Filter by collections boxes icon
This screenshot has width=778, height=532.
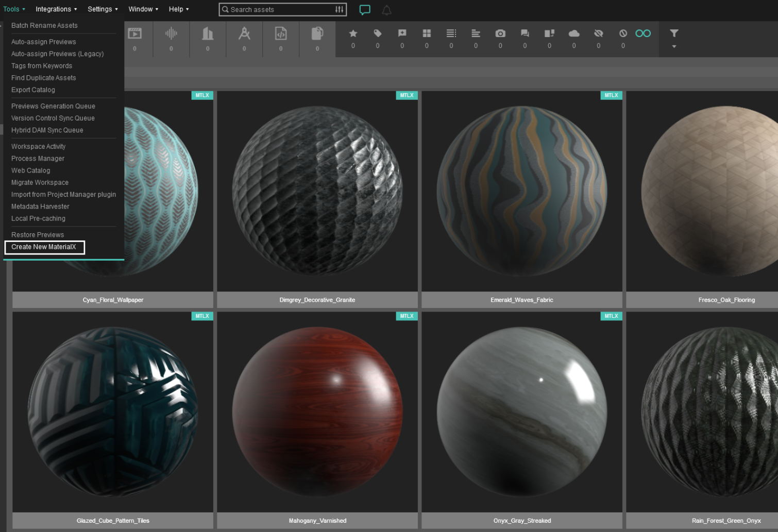(549, 33)
